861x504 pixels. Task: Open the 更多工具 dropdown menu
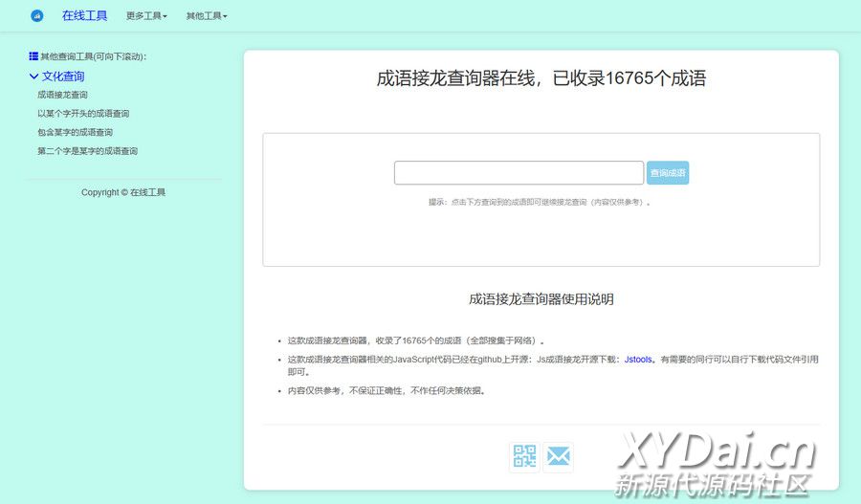[146, 16]
